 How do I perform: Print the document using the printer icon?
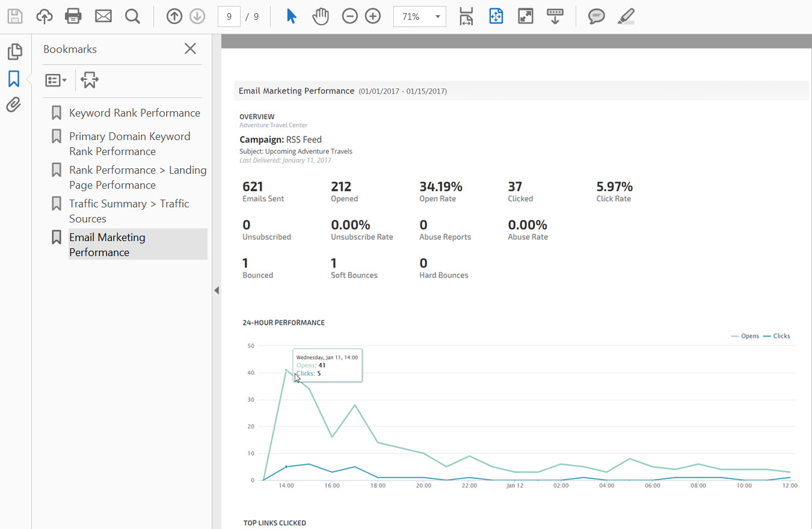[x=73, y=16]
